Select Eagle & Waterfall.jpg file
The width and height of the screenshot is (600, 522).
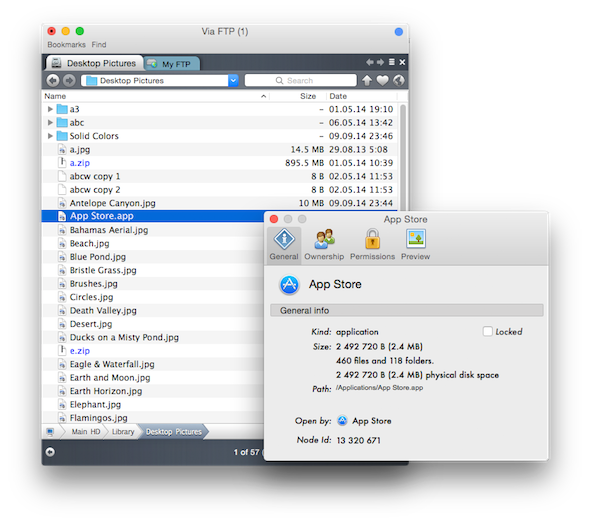[x=112, y=364]
